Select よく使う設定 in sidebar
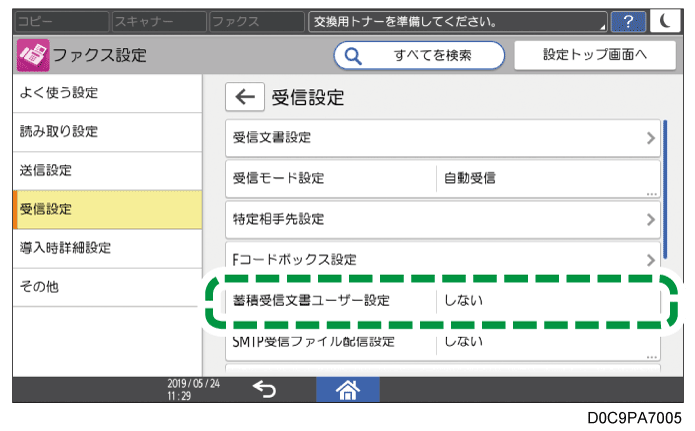The width and height of the screenshot is (695, 431). tap(107, 93)
